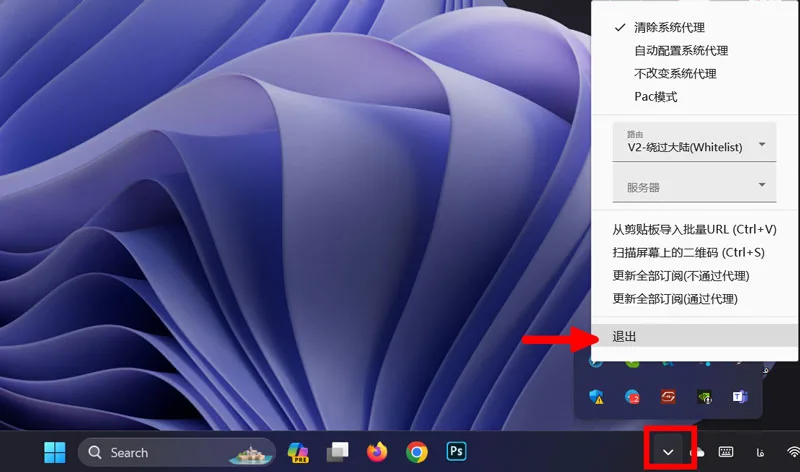Open the Windows Start menu
Screen dimensions: 800x472
(x=54, y=453)
